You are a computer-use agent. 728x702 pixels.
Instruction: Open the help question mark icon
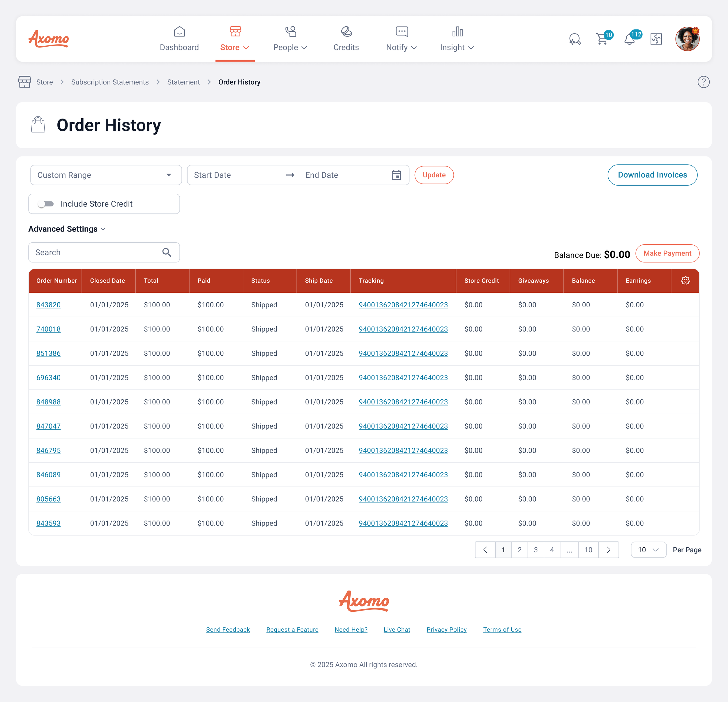click(703, 82)
